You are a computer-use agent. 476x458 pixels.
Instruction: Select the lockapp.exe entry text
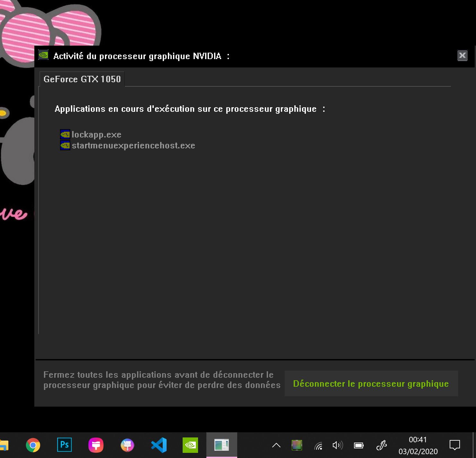point(96,134)
